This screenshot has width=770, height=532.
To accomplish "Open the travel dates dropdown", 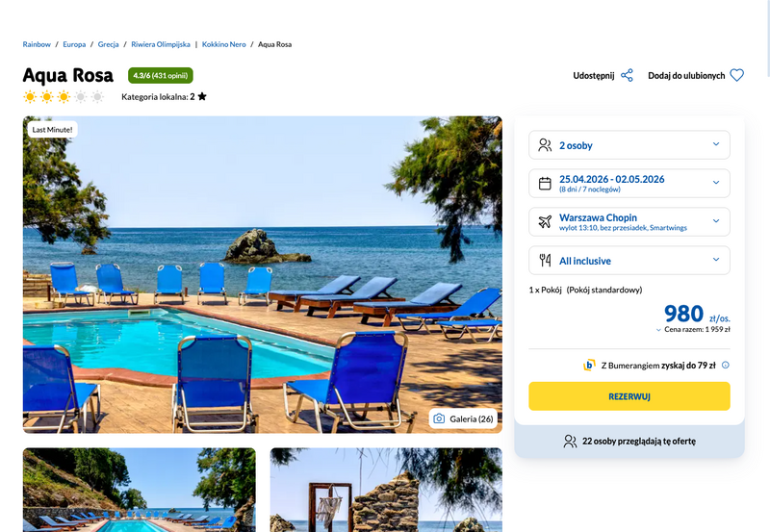I will (629, 183).
